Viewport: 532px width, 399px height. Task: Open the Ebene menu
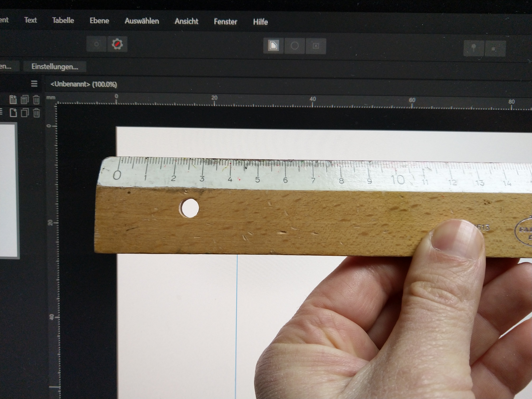click(x=99, y=21)
